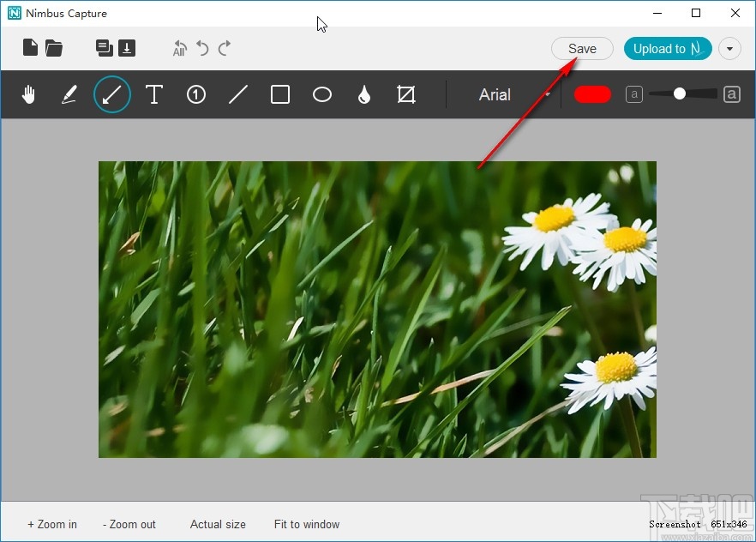Viewport: 756px width, 542px height.
Task: Create a new blank file
Action: pyautogui.click(x=30, y=48)
